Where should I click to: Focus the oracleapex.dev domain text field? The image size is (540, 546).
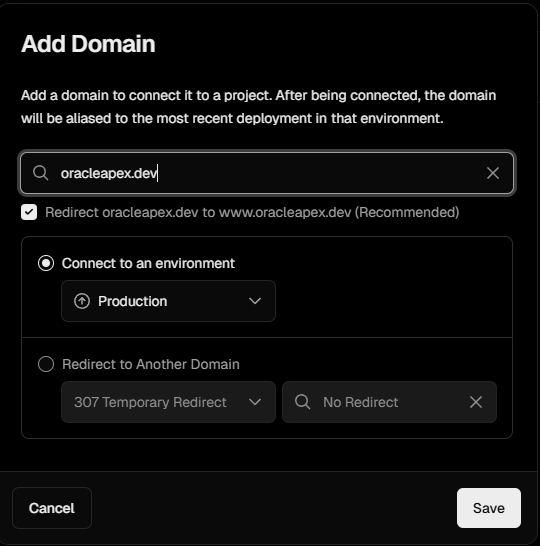pyautogui.click(x=267, y=173)
